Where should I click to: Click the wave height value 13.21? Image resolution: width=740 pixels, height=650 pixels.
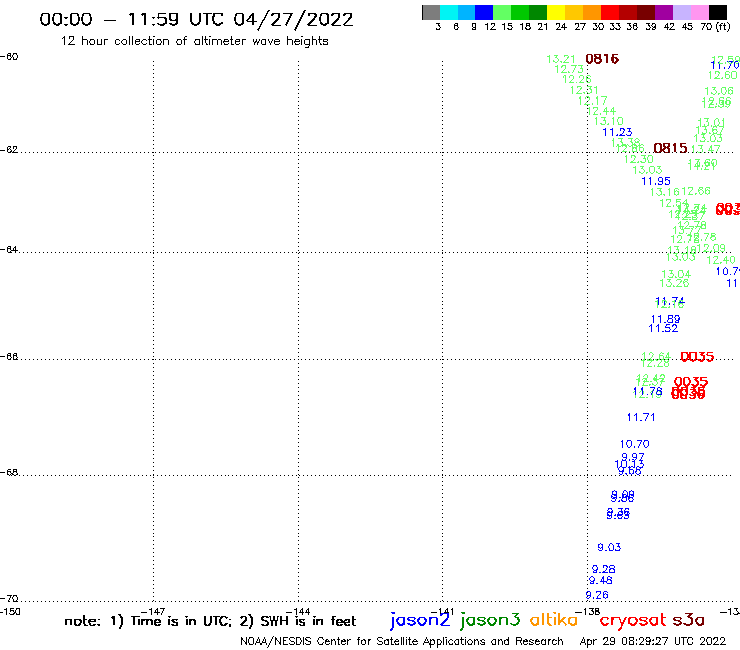pos(561,59)
